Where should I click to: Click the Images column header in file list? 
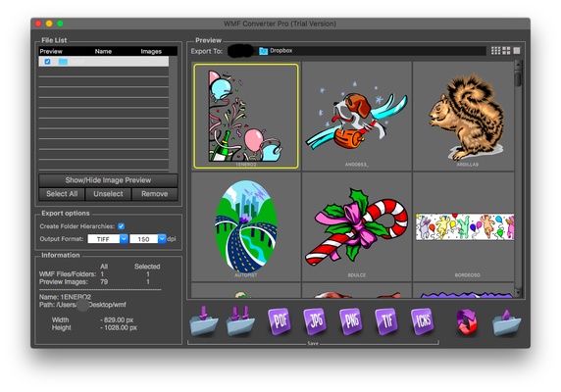tap(151, 51)
